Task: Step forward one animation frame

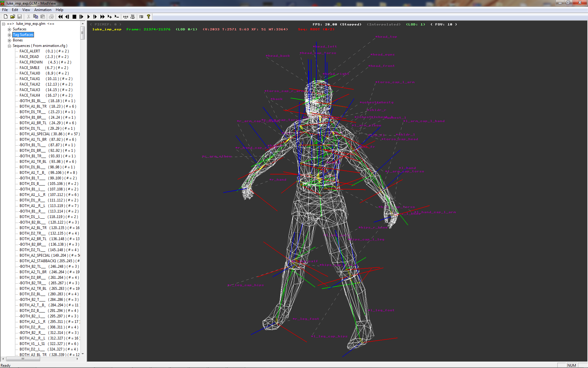Action: (81, 17)
